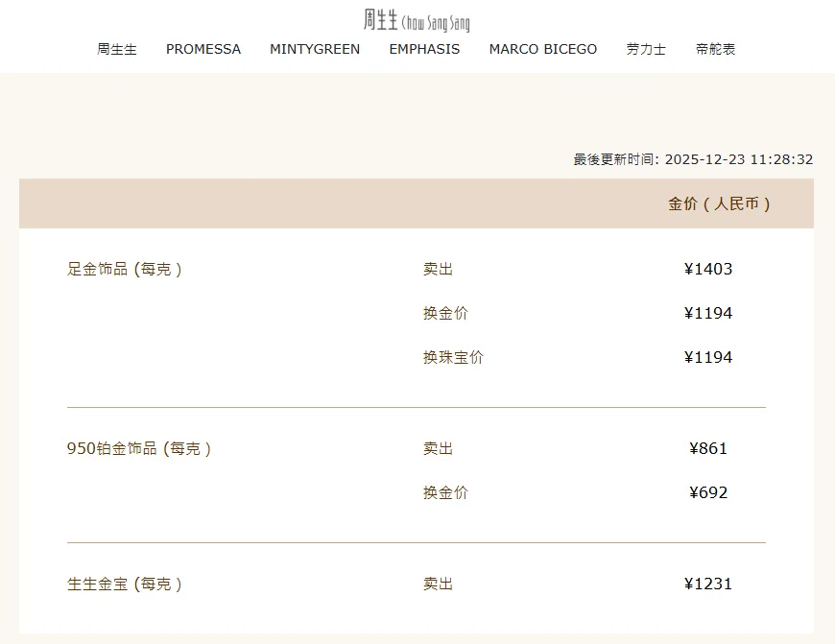Open the 帝舵表 navigation link
835x644 pixels.
(x=716, y=49)
